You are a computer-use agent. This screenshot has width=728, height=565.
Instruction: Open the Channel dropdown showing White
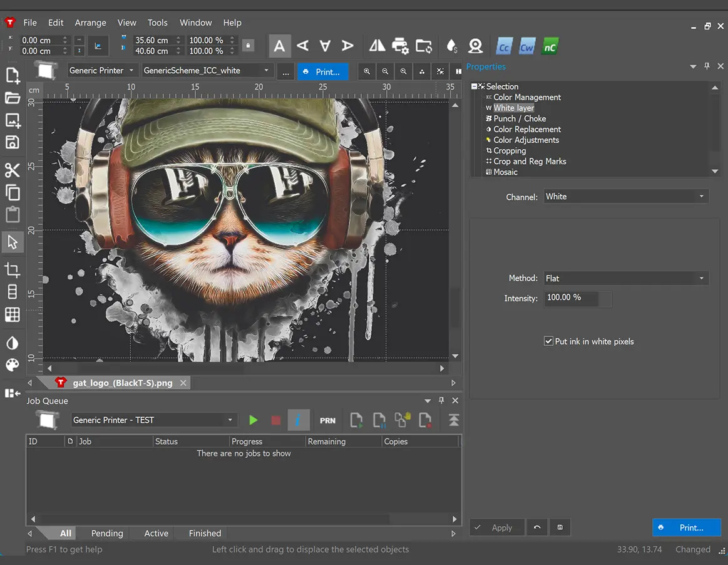click(x=626, y=197)
